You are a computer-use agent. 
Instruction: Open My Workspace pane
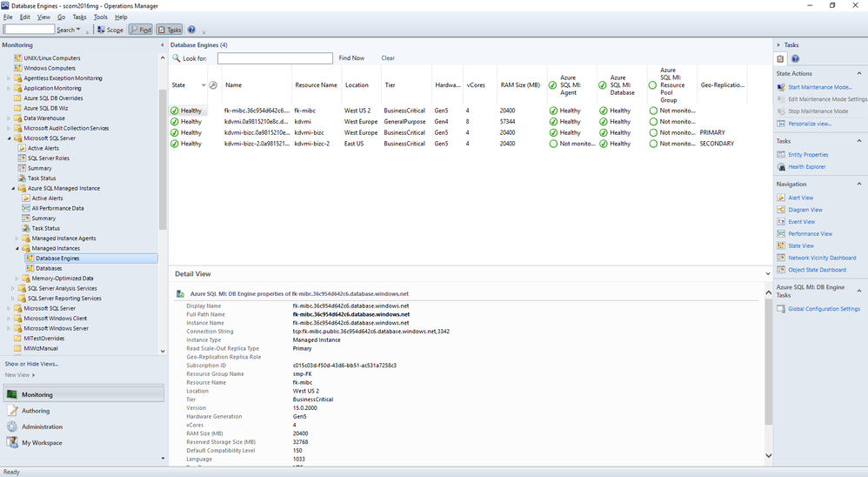pyautogui.click(x=84, y=443)
